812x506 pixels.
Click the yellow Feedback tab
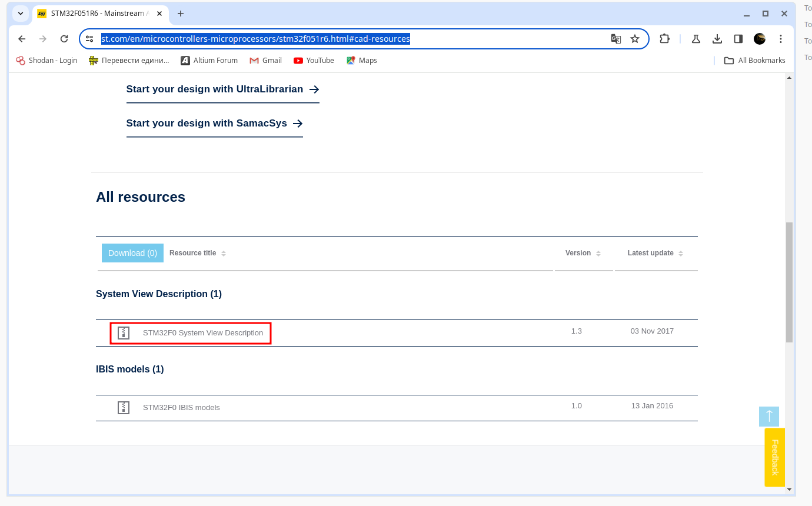point(774,457)
